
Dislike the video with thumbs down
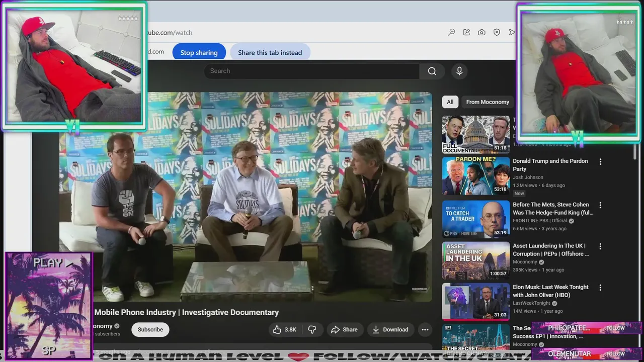tap(312, 330)
